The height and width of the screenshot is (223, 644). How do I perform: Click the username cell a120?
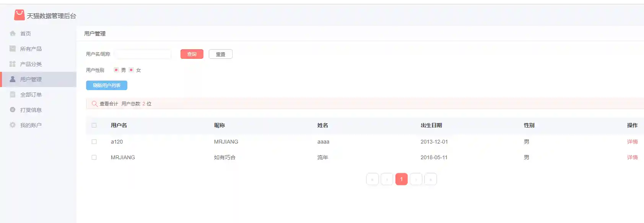[117, 142]
